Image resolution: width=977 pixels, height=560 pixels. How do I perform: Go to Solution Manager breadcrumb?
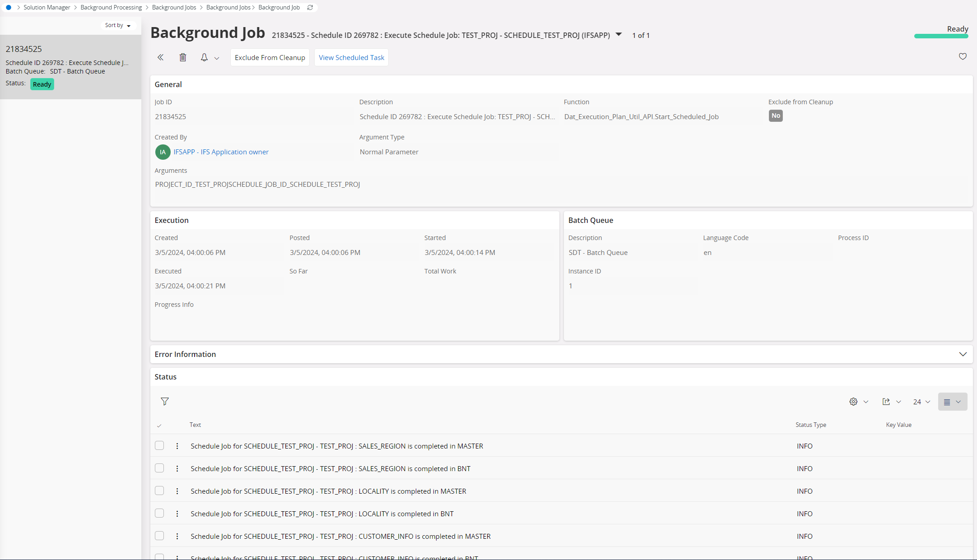pos(47,8)
